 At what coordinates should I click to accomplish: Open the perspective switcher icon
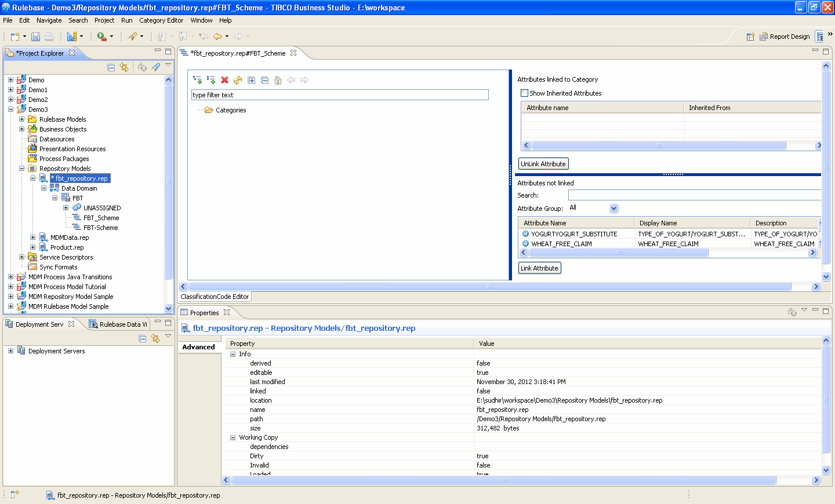(x=750, y=36)
